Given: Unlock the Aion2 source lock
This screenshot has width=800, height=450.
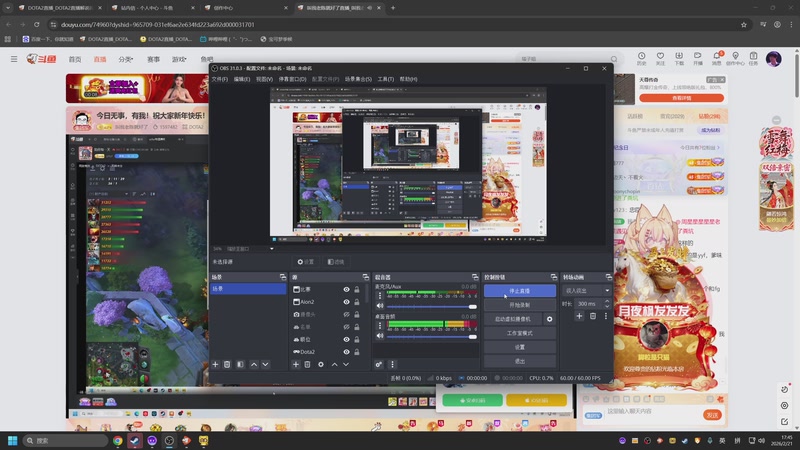Looking at the screenshot, I should coord(357,302).
